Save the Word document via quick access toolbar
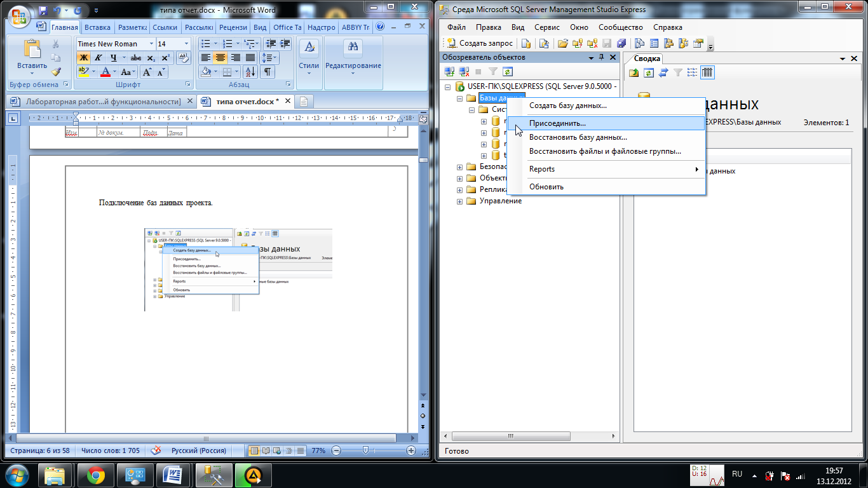 pos(44,10)
